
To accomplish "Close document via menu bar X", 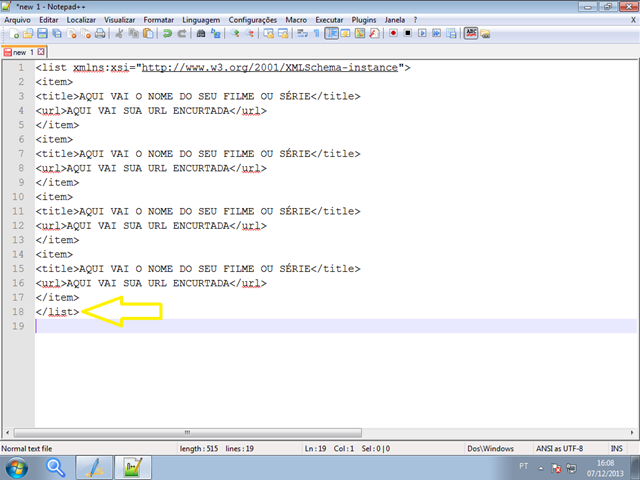I will coord(633,20).
